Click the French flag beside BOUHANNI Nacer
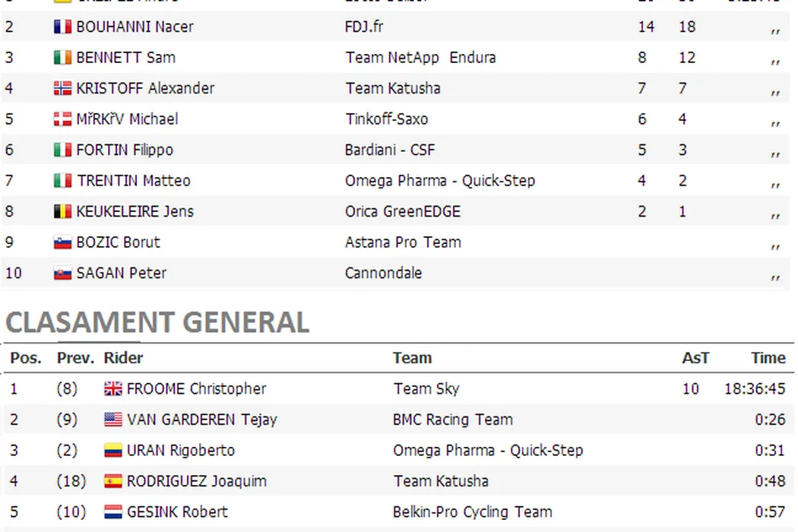The height and width of the screenshot is (532, 798). [x=62, y=27]
